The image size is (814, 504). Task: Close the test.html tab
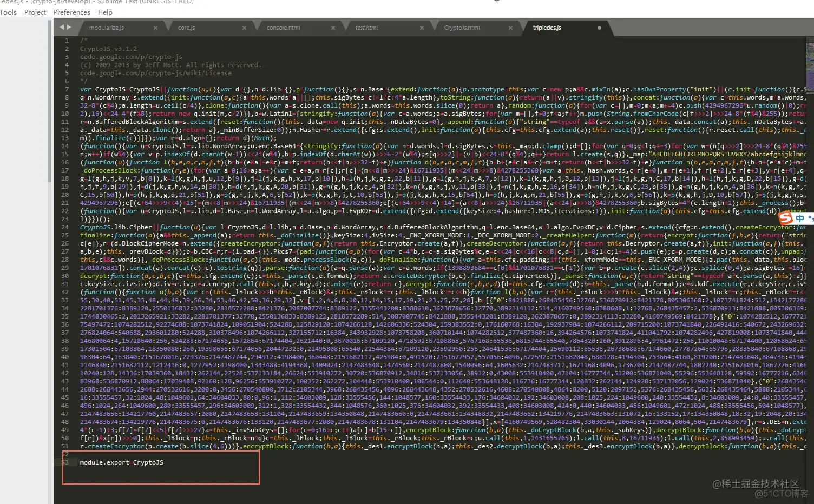[x=422, y=28]
